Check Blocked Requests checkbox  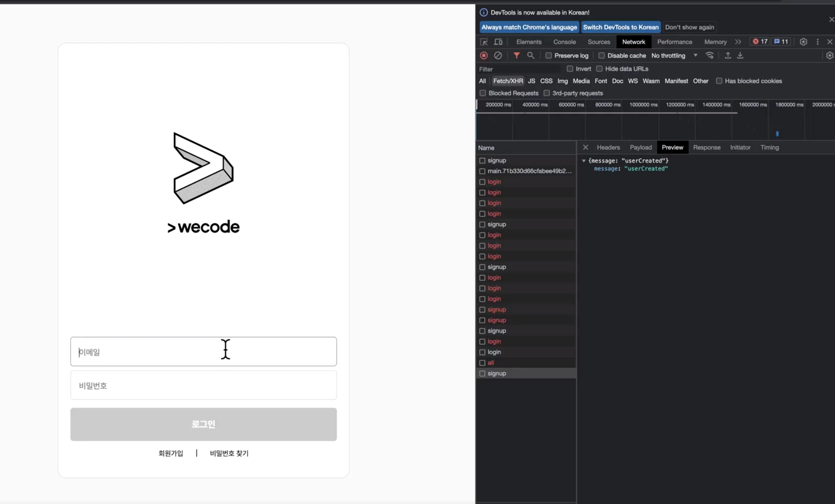click(x=482, y=93)
